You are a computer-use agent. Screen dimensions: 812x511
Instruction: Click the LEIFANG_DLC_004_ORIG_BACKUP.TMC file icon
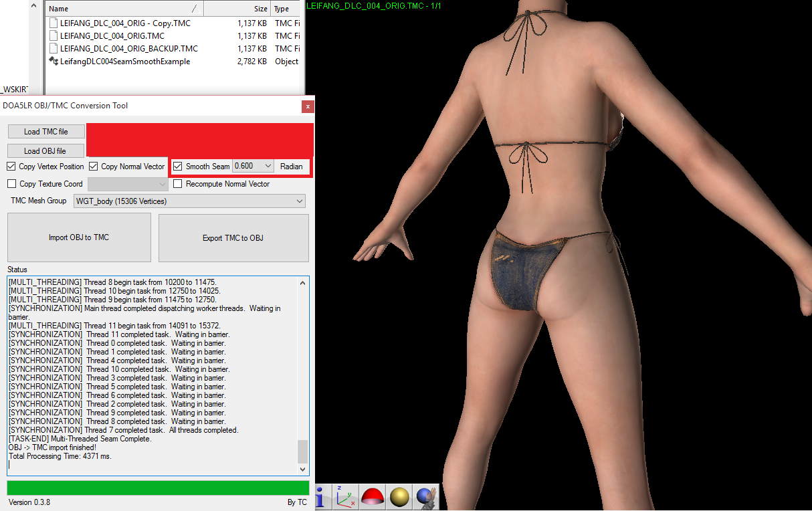(x=54, y=49)
